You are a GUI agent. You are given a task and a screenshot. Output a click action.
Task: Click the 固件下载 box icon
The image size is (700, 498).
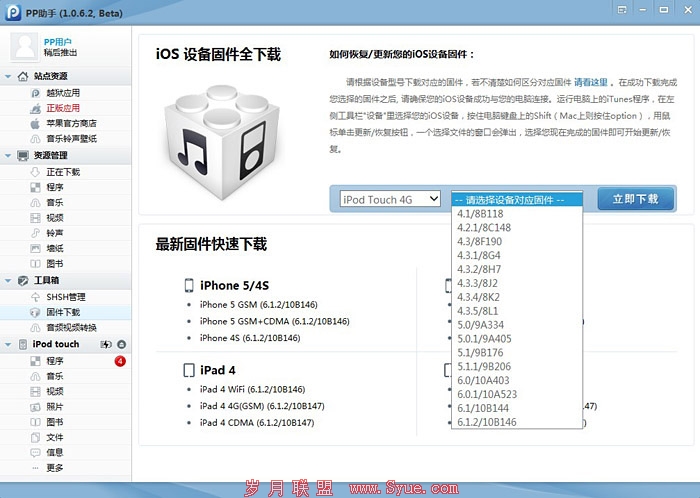click(x=35, y=312)
